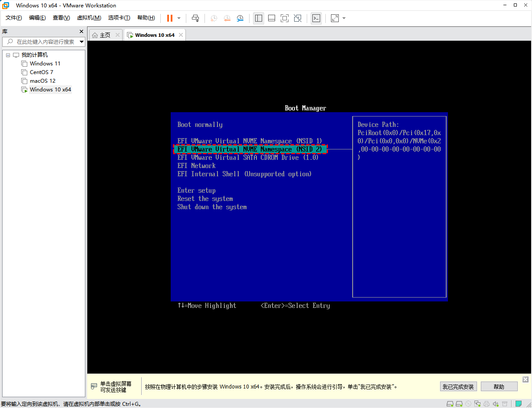
Task: Close the Windows 10 x64 tab
Action: 181,35
